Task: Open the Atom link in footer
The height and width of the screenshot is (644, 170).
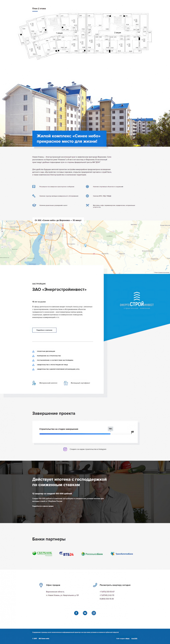Action: pyautogui.click(x=128, y=638)
